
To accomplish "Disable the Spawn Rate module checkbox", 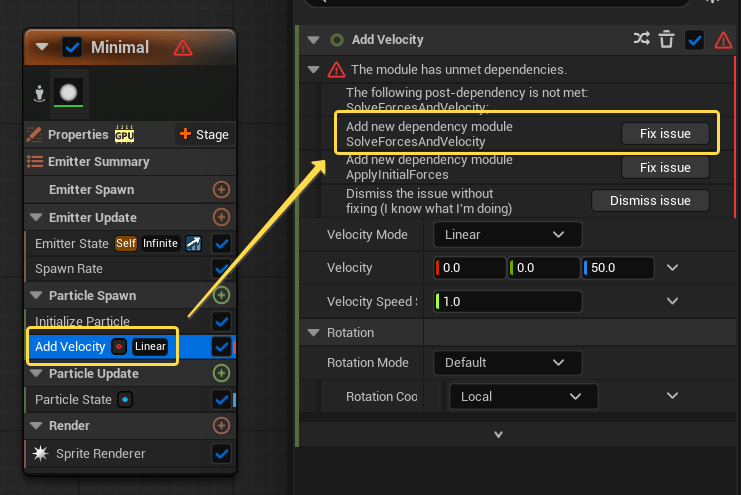I will click(221, 269).
